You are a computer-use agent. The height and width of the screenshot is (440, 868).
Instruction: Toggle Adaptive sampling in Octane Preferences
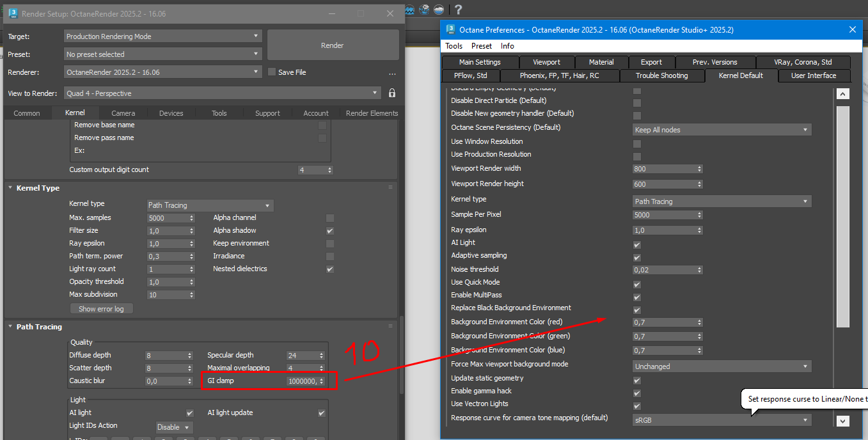tap(637, 258)
